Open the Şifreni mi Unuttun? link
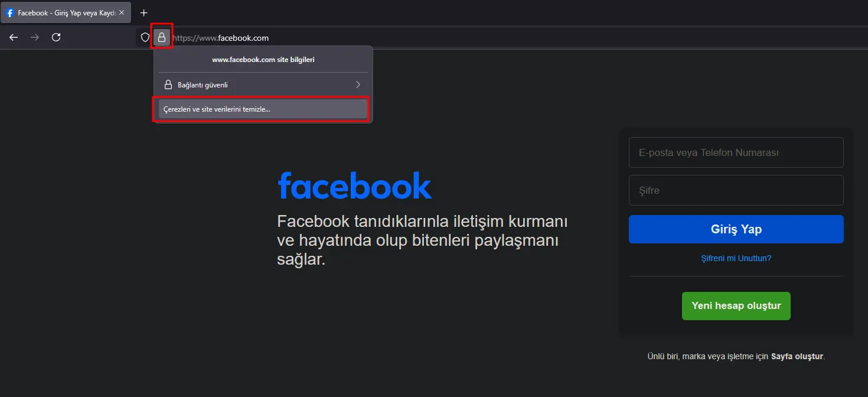This screenshot has width=868, height=397. coord(736,258)
